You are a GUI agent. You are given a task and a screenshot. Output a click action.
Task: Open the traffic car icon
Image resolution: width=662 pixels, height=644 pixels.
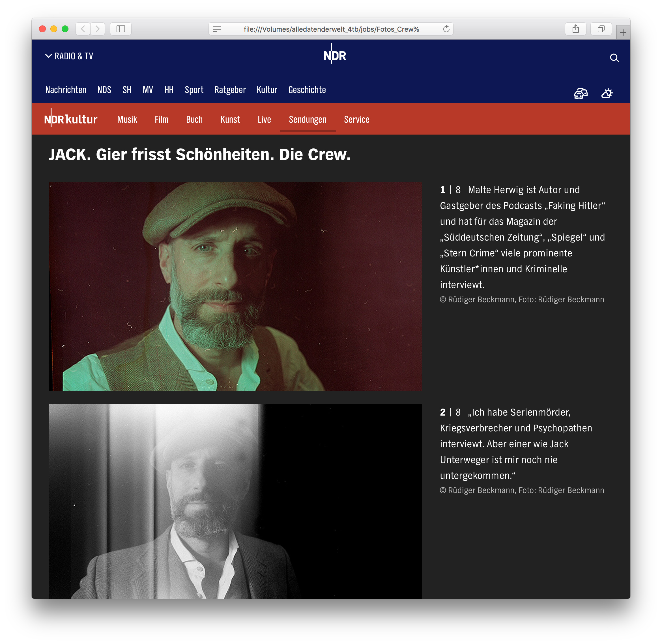pyautogui.click(x=581, y=93)
